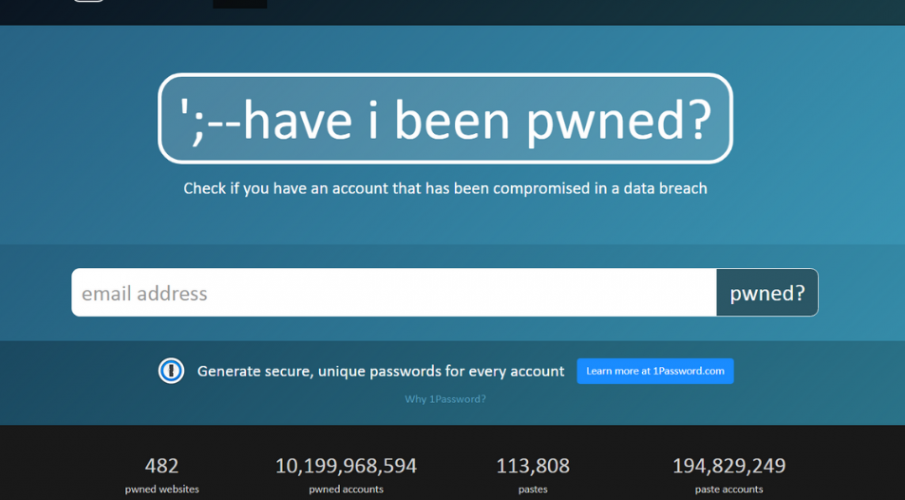The width and height of the screenshot is (905, 500).
Task: Click the 113,808 pastes count
Action: tap(533, 465)
